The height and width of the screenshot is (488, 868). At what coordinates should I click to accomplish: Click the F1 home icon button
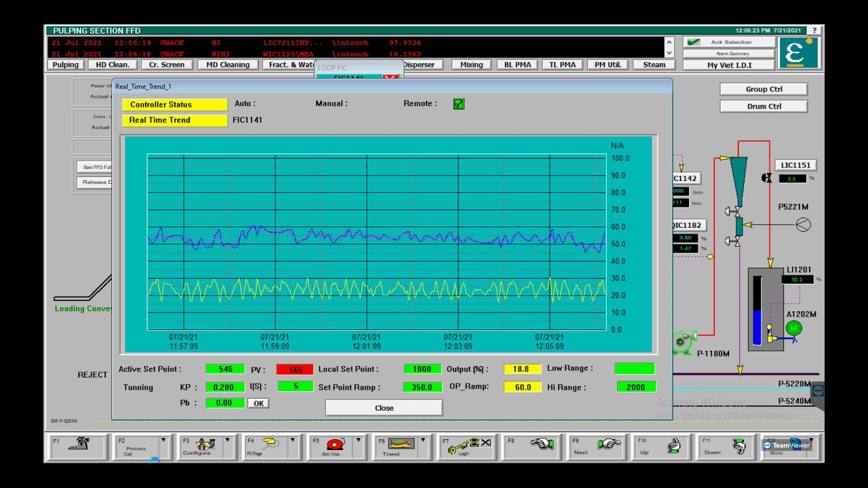(80, 444)
